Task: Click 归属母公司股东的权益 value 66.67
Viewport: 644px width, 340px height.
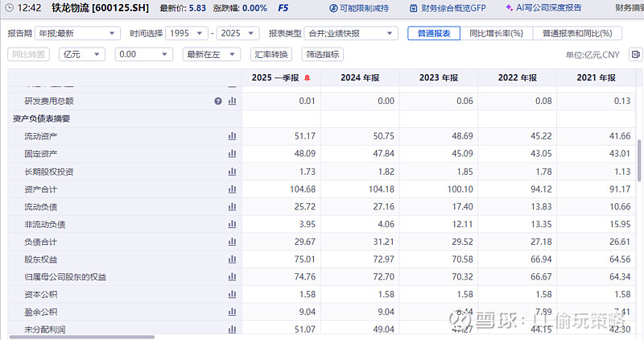Action: (541, 277)
